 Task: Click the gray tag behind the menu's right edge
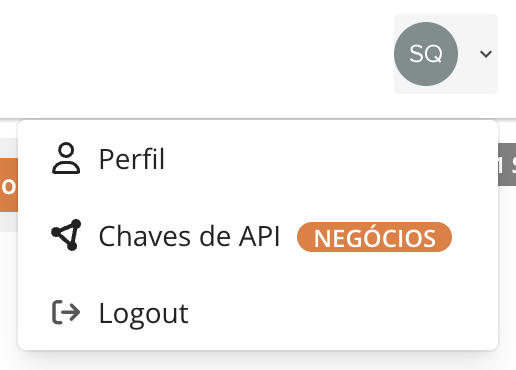click(x=507, y=164)
